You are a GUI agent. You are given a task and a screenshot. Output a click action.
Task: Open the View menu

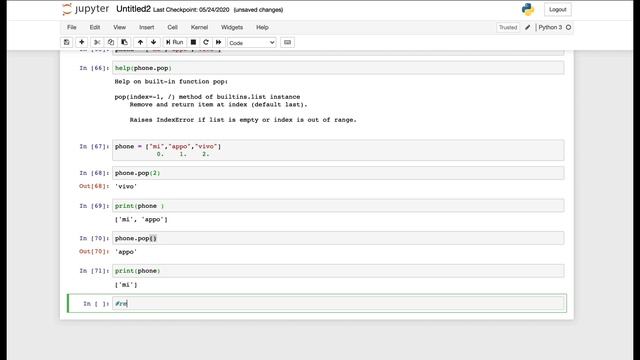point(120,27)
